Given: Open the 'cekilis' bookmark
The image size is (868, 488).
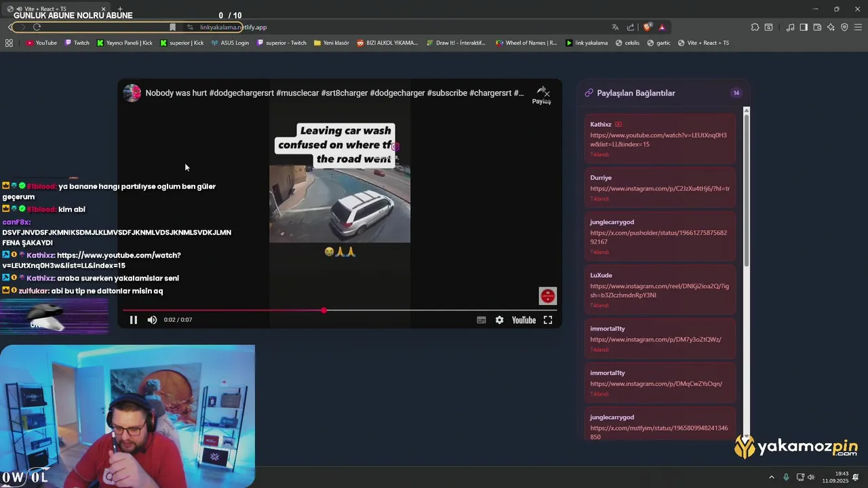Looking at the screenshot, I should (x=627, y=43).
